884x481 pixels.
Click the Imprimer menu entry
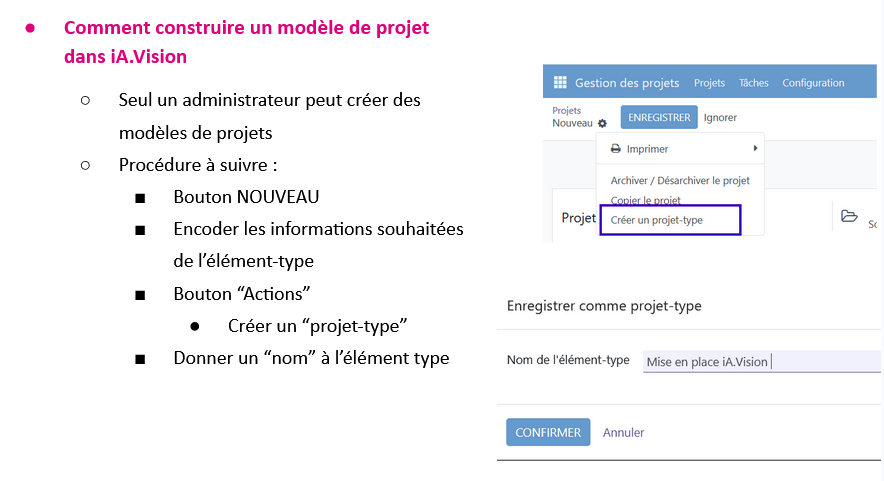tap(647, 149)
